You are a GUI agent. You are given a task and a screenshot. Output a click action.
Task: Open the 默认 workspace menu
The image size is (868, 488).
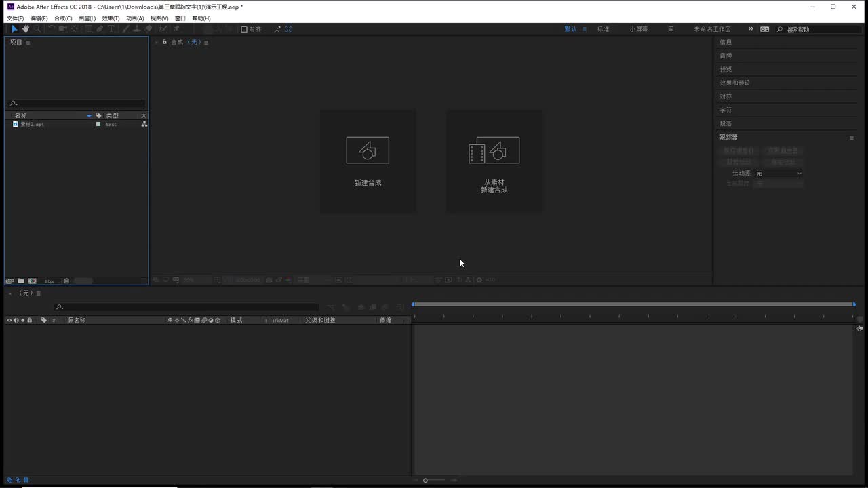pos(585,29)
